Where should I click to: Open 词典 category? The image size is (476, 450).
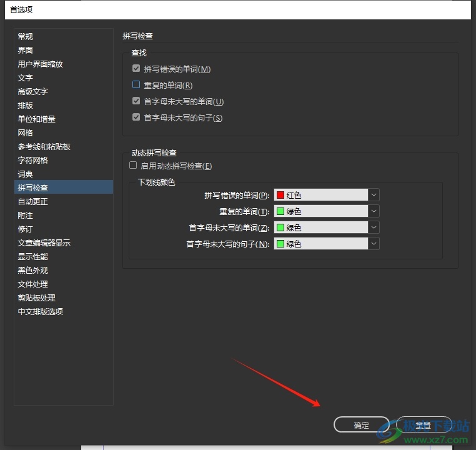pos(64,174)
